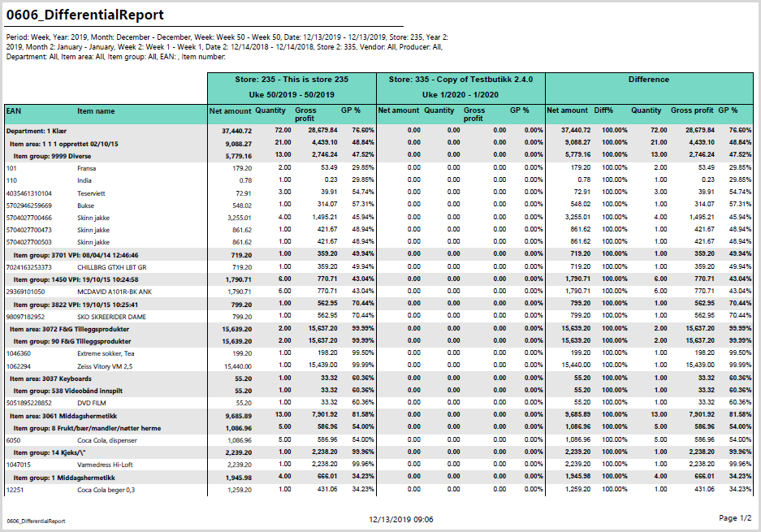Click the EAN column header
Viewport: 761px width, 532px height.
[14, 110]
